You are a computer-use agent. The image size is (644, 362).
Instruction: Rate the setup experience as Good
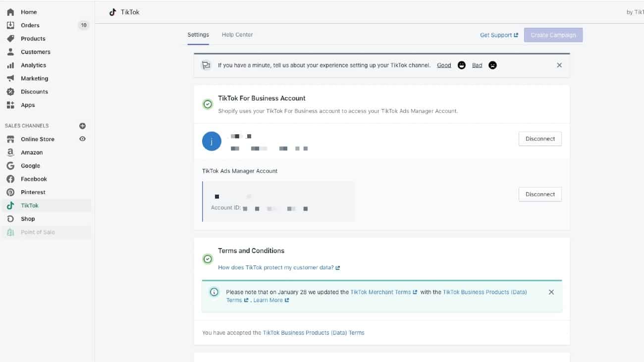point(444,65)
